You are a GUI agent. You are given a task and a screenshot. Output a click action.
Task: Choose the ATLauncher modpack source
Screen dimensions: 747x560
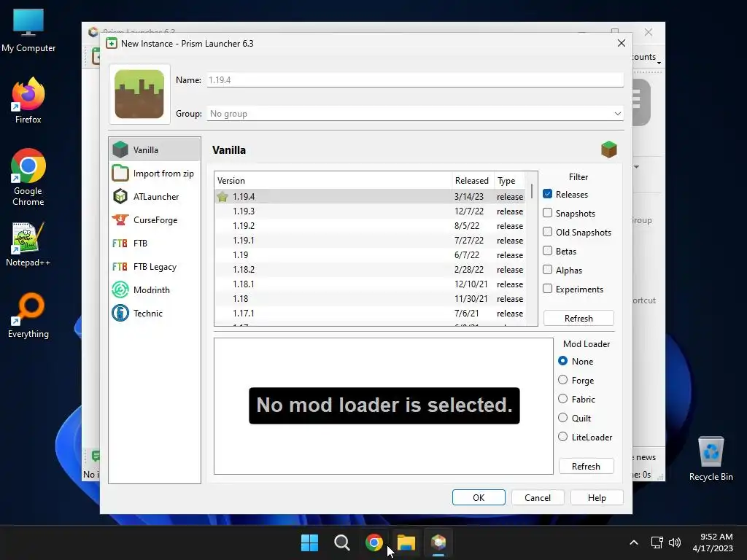point(155,197)
